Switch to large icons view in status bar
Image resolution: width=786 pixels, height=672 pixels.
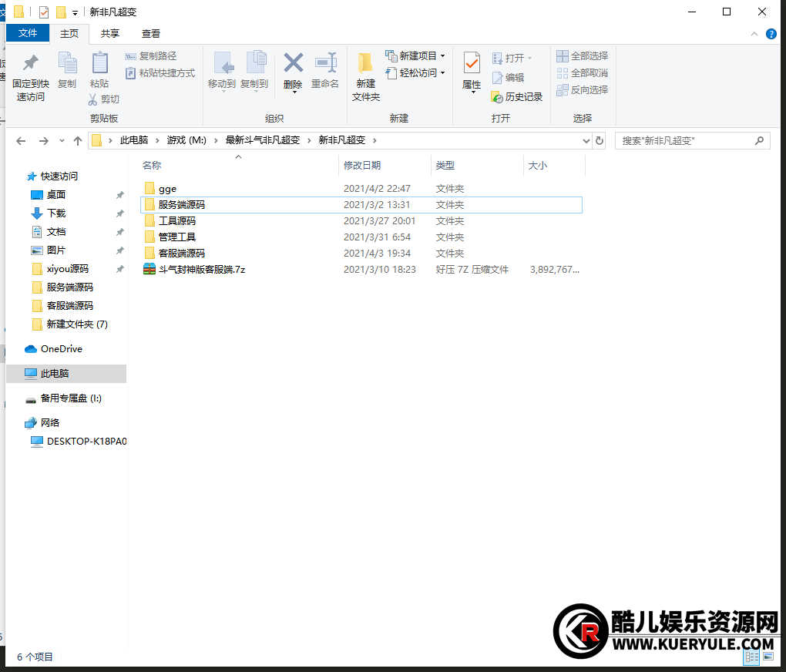coord(768,657)
